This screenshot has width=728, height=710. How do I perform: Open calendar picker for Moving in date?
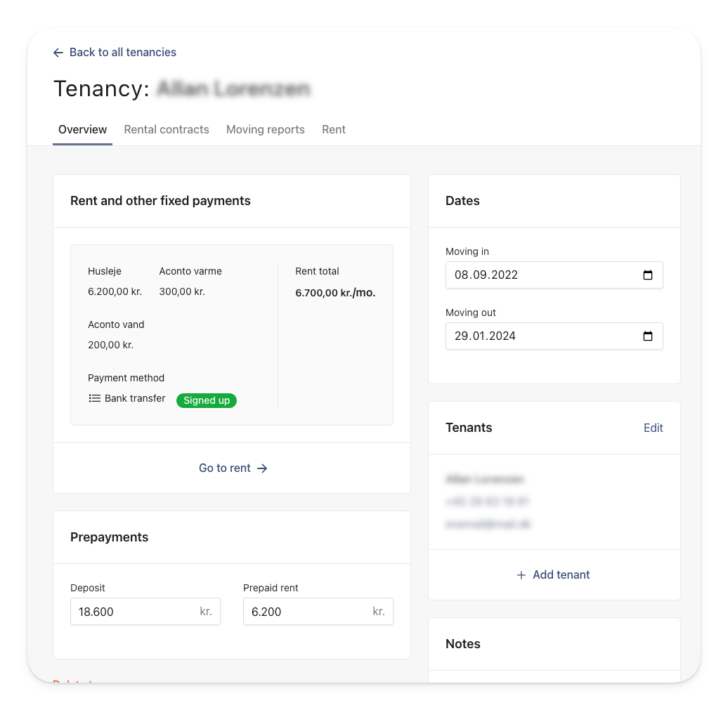coord(648,275)
